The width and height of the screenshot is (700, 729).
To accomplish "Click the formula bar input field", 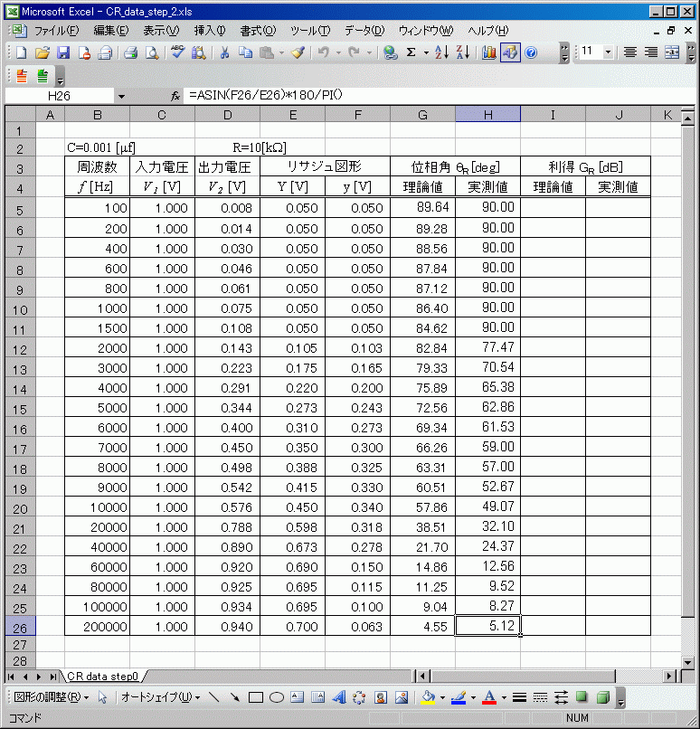I will (434, 95).
